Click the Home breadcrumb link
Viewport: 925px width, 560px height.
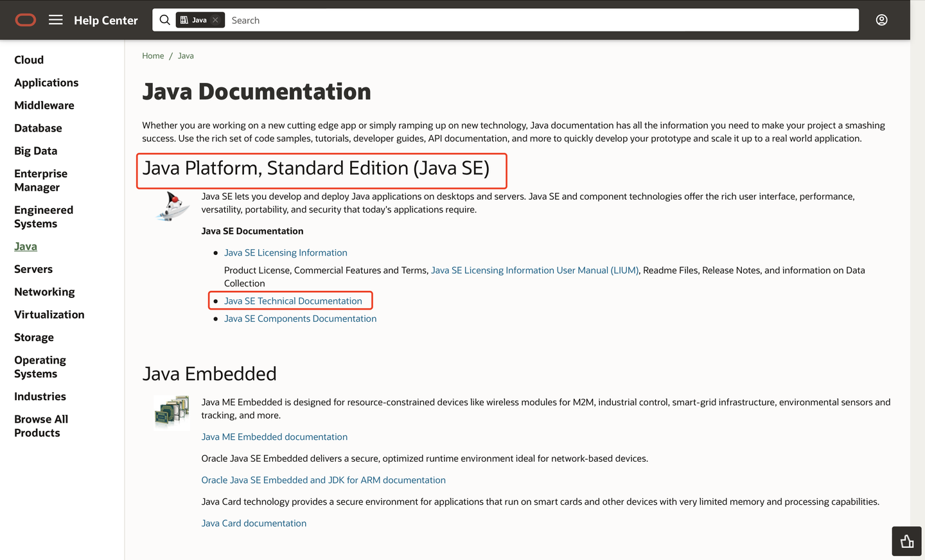153,56
